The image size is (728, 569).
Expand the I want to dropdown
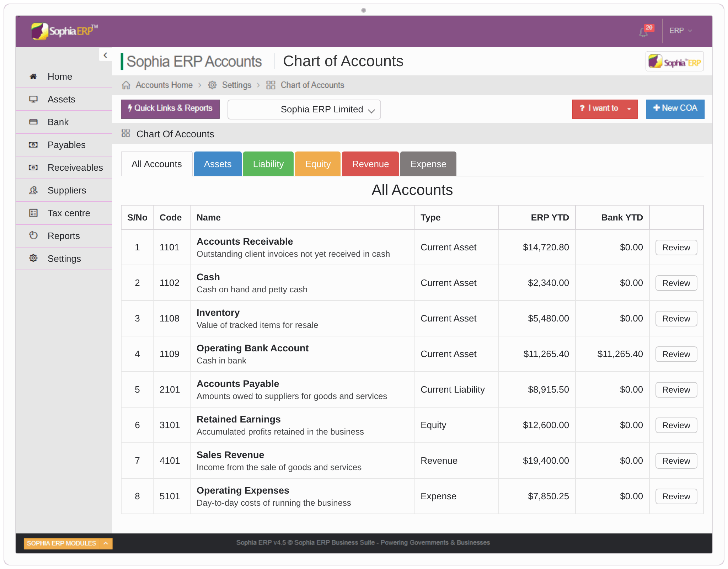[x=605, y=109]
